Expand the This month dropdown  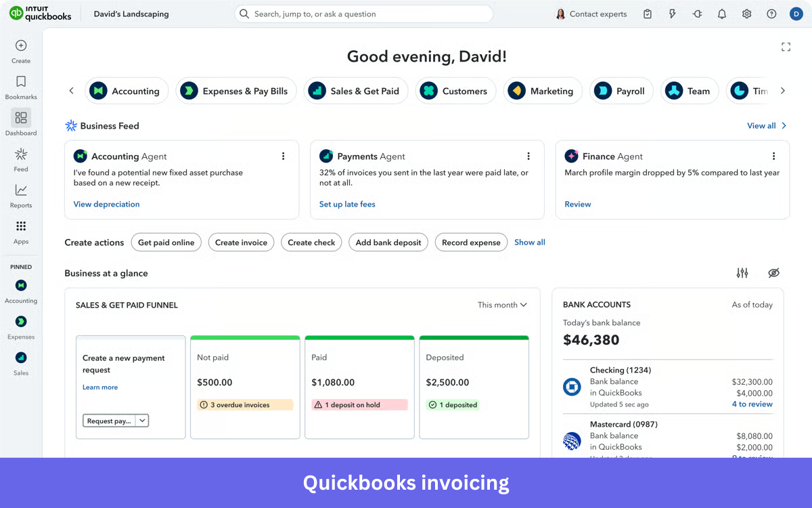click(x=502, y=305)
